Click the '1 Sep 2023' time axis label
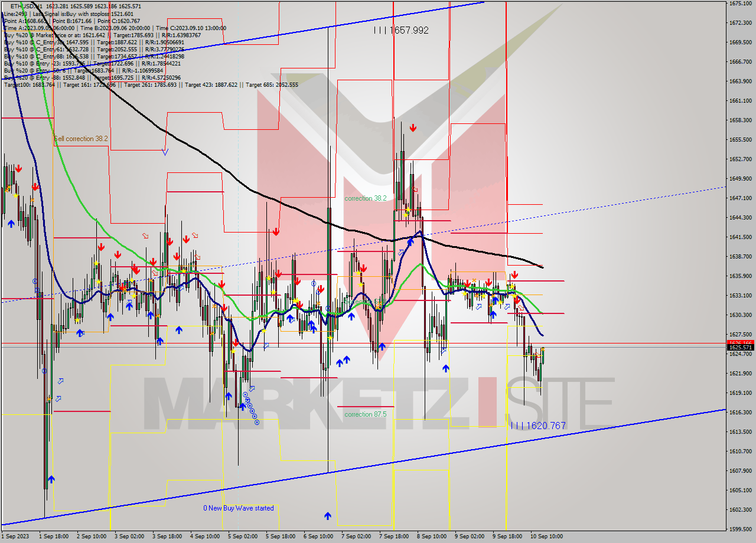Image resolution: width=756 pixels, height=543 pixels. (14, 537)
